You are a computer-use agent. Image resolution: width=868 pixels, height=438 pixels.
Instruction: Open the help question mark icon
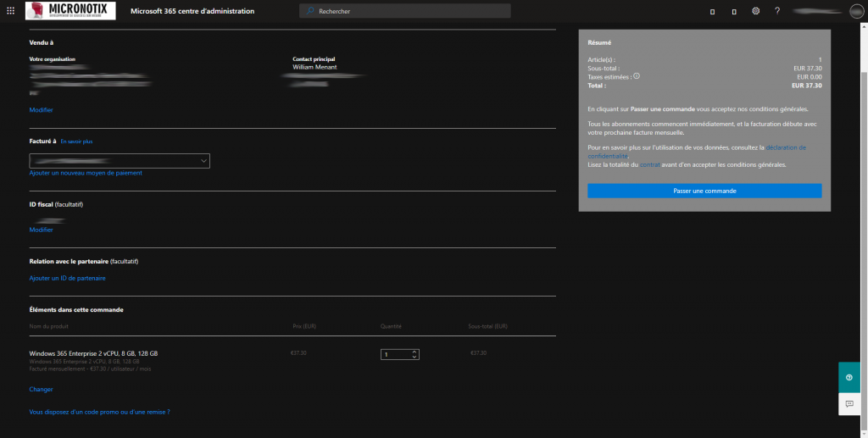(x=777, y=11)
